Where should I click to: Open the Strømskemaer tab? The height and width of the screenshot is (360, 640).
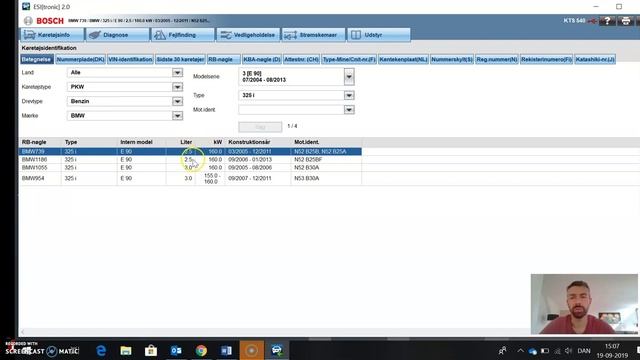[x=313, y=35]
